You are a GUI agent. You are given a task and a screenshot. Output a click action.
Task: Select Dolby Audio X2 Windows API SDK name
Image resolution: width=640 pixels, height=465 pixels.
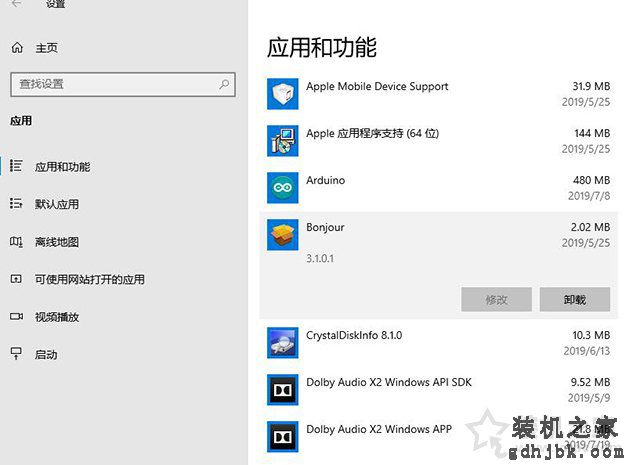(x=389, y=383)
